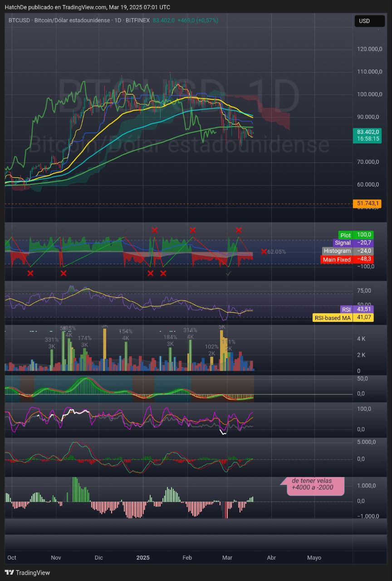
Task: Click the red X marker beside 62.05%
Action: pyautogui.click(x=264, y=251)
